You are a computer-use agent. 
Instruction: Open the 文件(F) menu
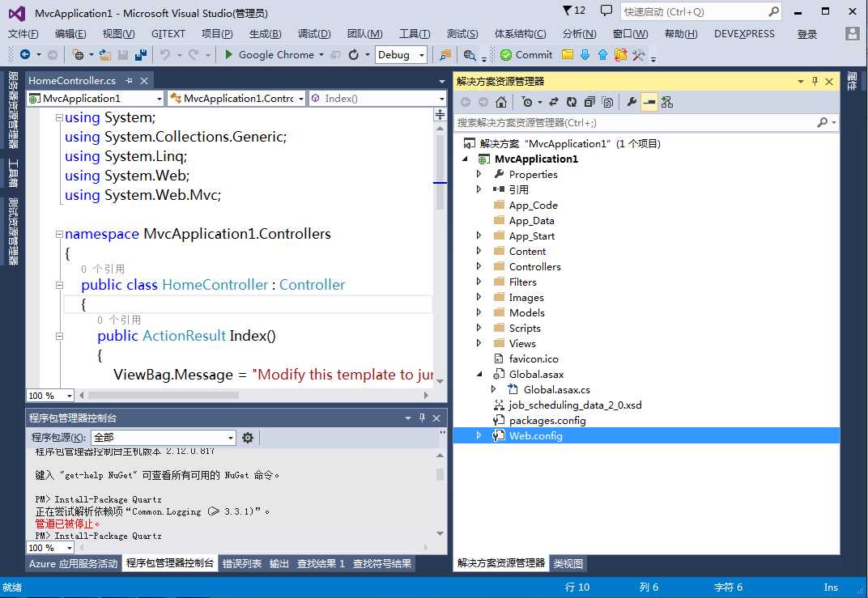pyautogui.click(x=23, y=34)
